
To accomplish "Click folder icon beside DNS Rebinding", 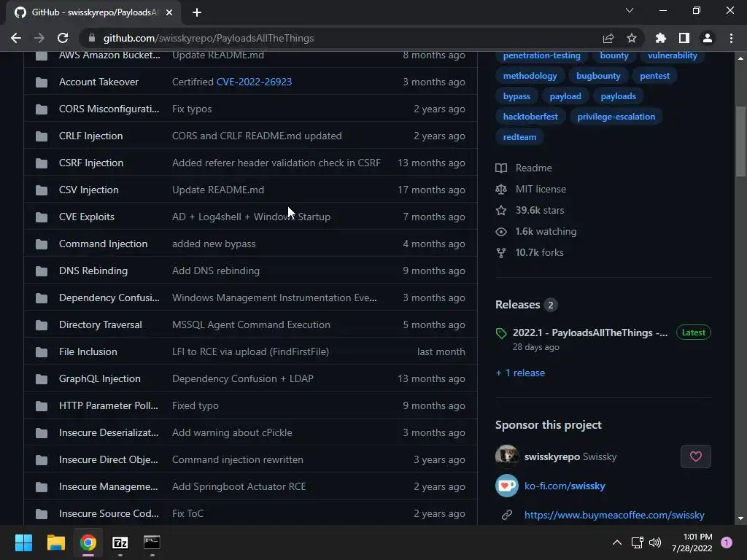I will coord(42,271).
